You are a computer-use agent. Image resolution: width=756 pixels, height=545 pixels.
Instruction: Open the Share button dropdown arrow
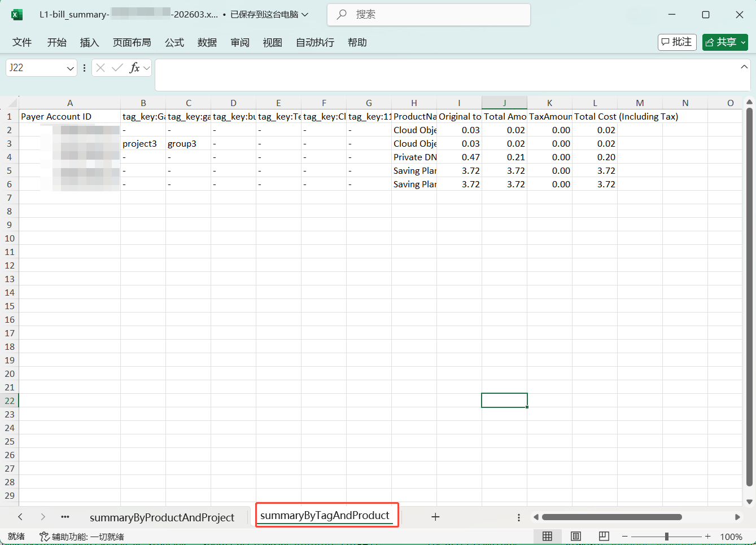[743, 42]
